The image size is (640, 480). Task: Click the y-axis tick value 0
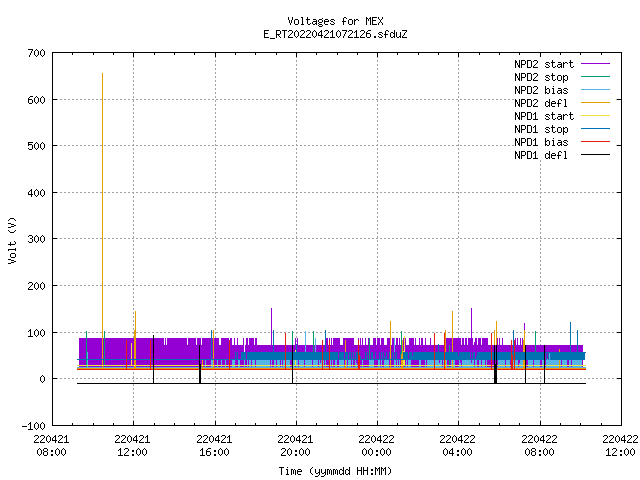[x=42, y=380]
